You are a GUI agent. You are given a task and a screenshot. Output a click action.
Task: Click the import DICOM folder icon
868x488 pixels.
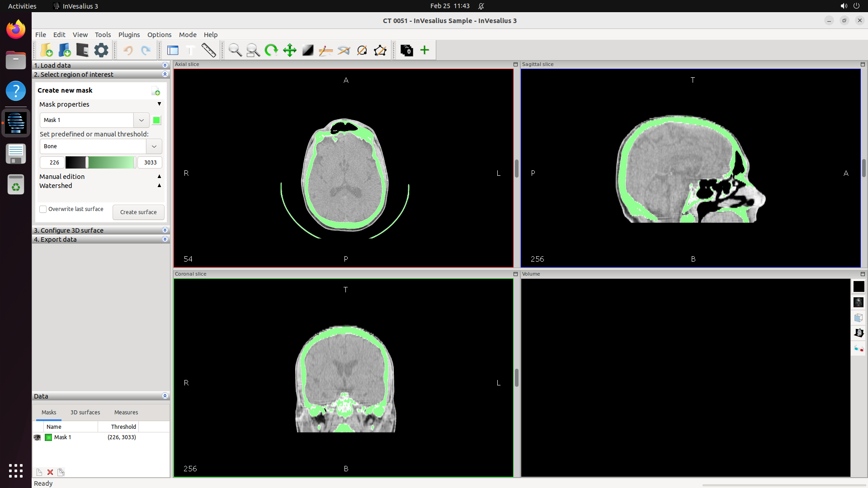(x=47, y=50)
